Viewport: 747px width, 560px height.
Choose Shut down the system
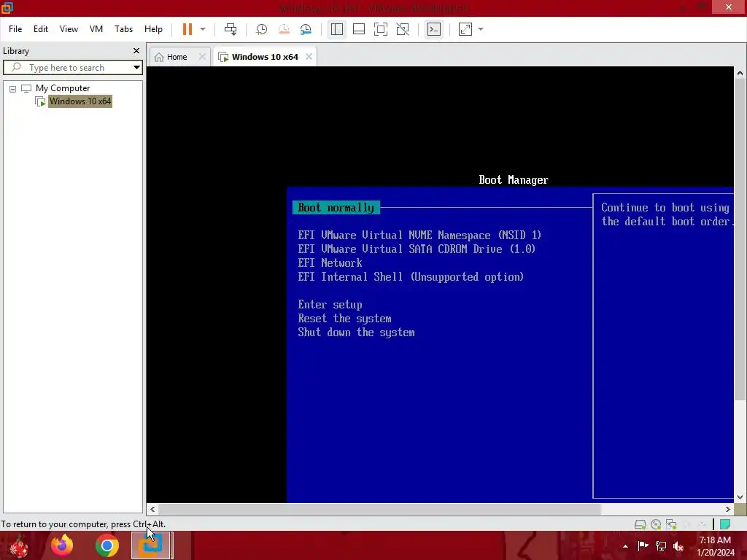point(356,332)
